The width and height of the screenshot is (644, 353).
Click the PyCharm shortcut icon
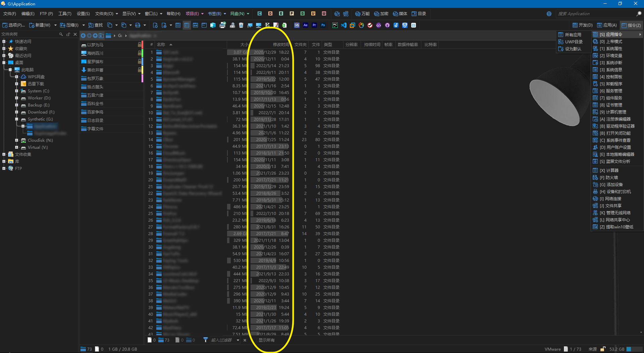(335, 25)
